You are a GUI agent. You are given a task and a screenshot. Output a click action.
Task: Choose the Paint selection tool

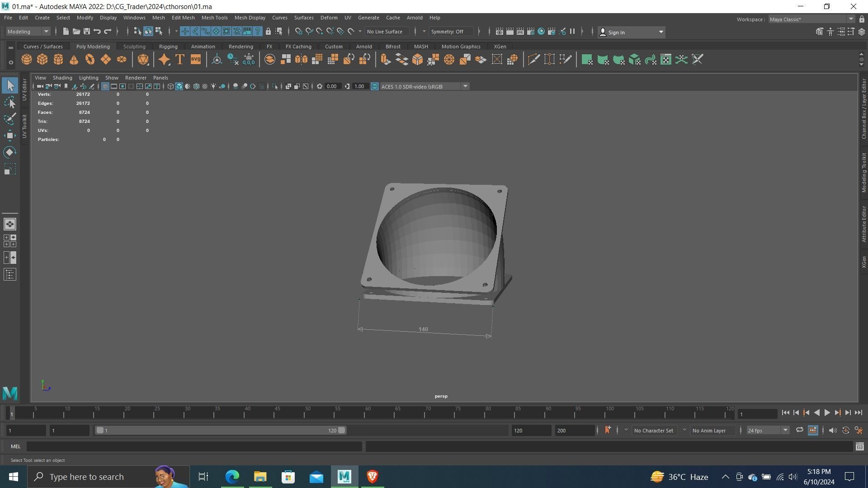(10, 119)
